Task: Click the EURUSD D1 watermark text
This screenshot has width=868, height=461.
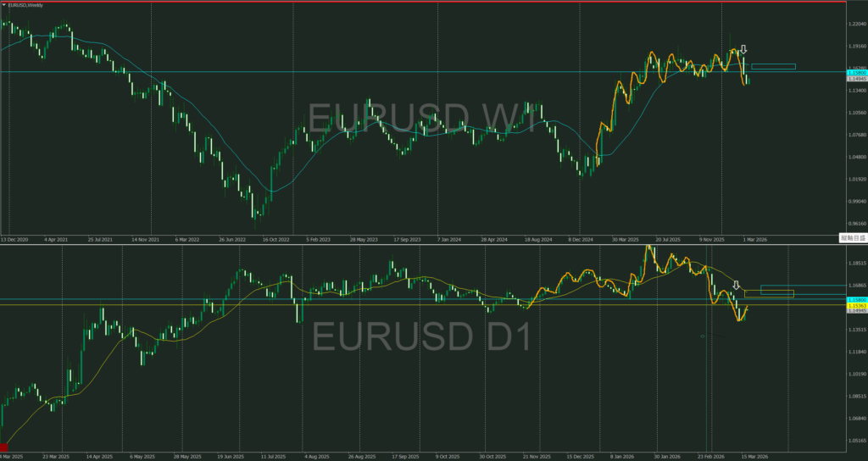Action: pyautogui.click(x=421, y=337)
